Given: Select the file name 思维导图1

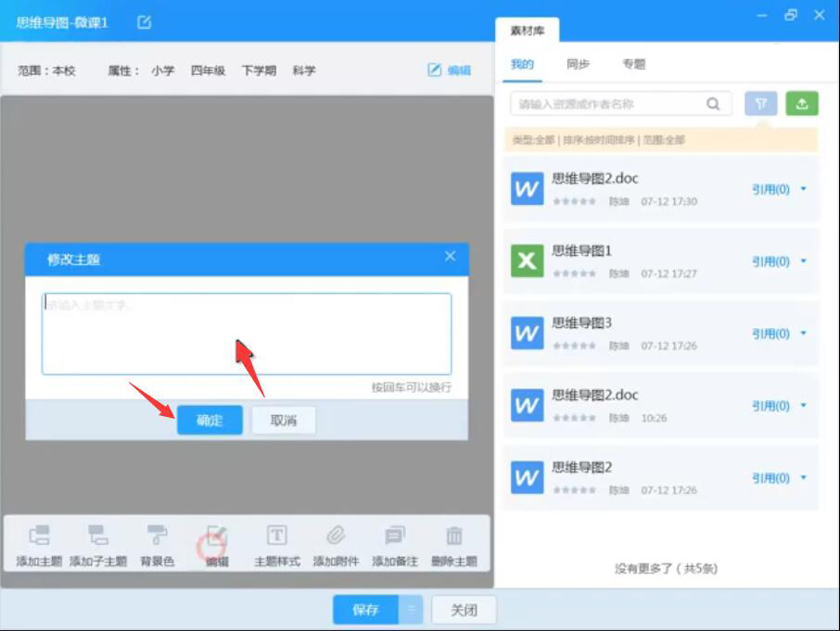Looking at the screenshot, I should point(581,250).
